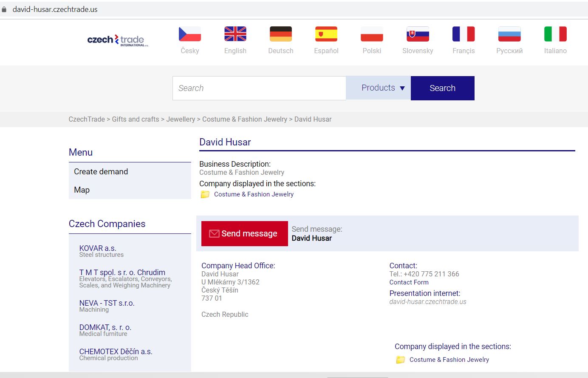The width and height of the screenshot is (588, 378).
Task: Focus the Search text field
Action: [x=259, y=88]
